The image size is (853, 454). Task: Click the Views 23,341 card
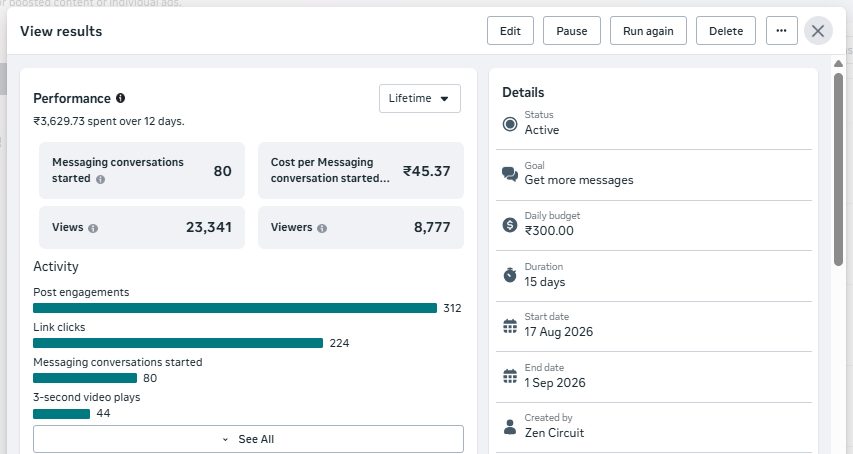pyautogui.click(x=142, y=227)
